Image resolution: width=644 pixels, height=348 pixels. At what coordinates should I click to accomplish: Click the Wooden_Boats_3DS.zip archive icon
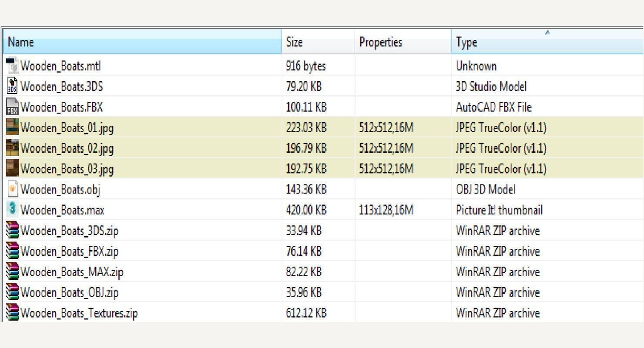click(x=13, y=231)
